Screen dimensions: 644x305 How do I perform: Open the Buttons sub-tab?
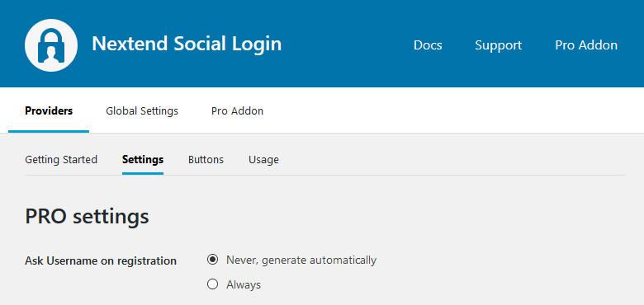[206, 159]
